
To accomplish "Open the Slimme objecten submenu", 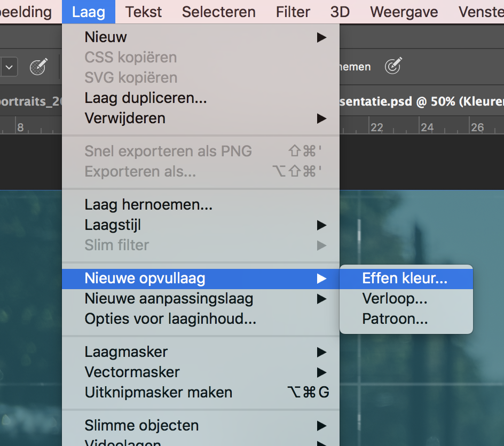I will coord(201,425).
